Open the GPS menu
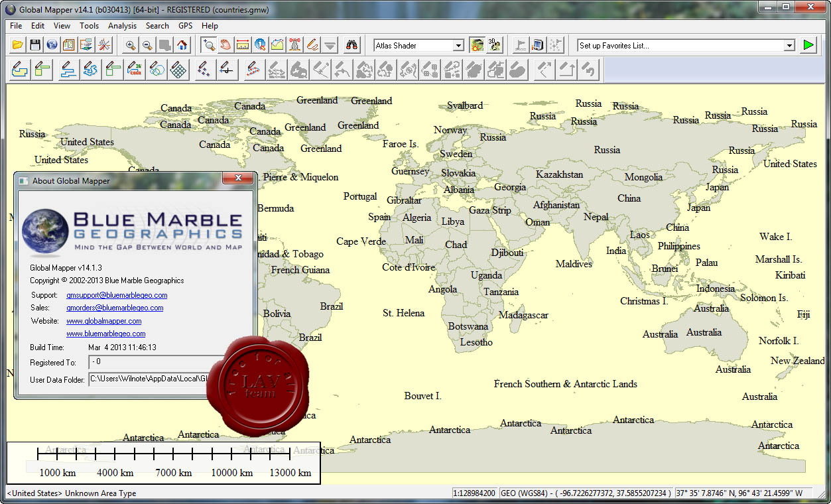Screen dimensions: 831x504 coord(186,26)
